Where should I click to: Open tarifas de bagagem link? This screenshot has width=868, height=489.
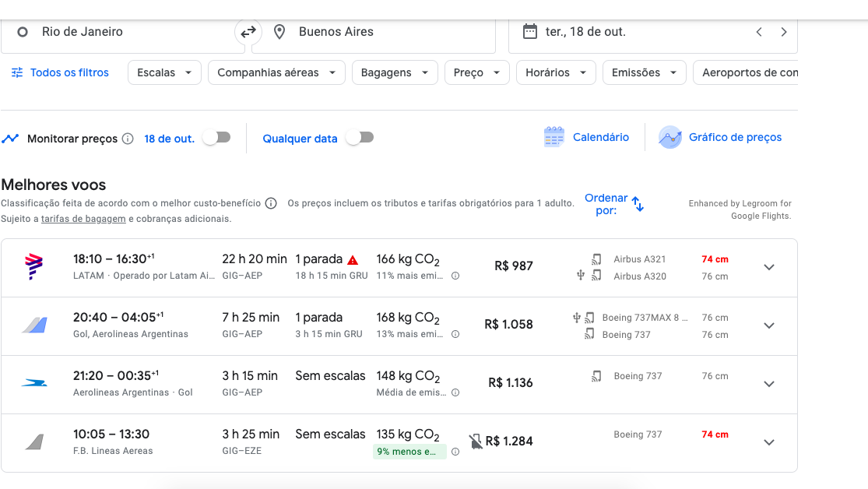tap(83, 219)
